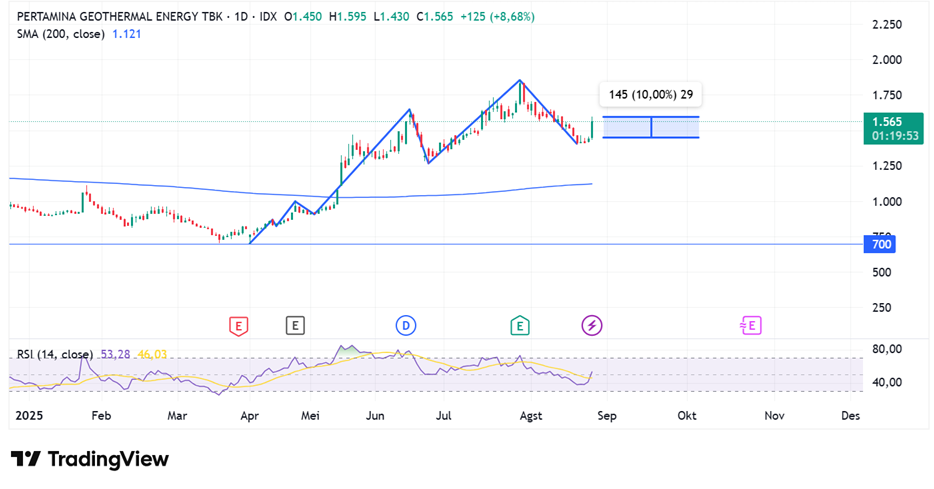The height and width of the screenshot is (489, 934).
Task: Click the green earnings E marker
Action: (519, 325)
